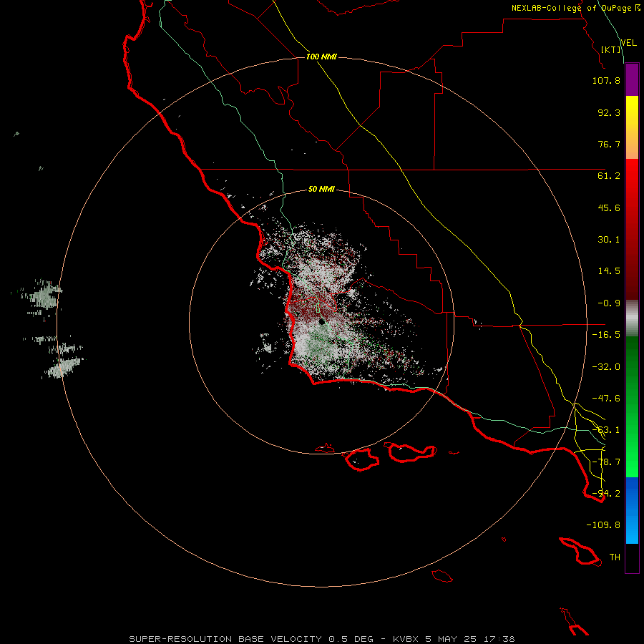Click the TH label on the legend

(x=615, y=557)
